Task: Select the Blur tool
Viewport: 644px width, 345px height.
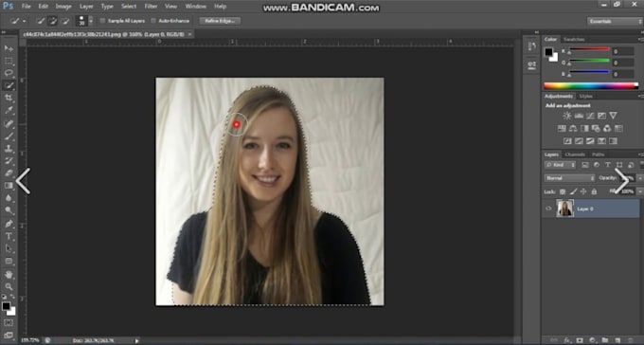Action: (x=9, y=198)
